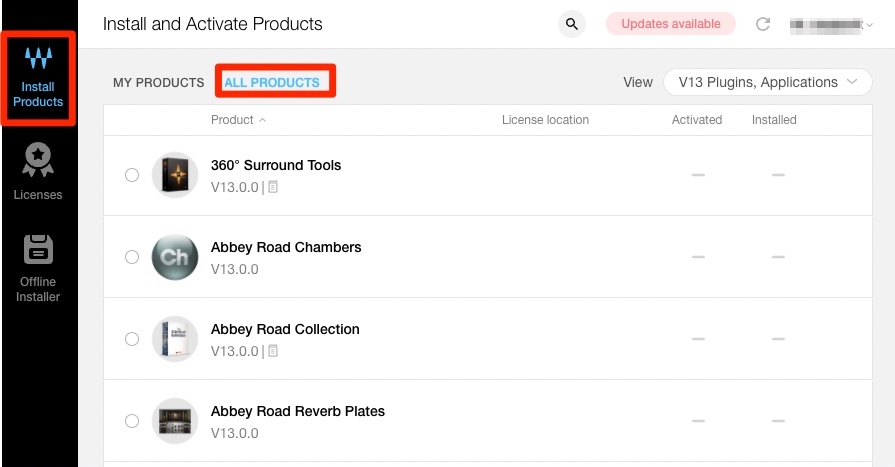Switch to the MY PRODUCTS tab
The width and height of the screenshot is (895, 467).
click(159, 83)
